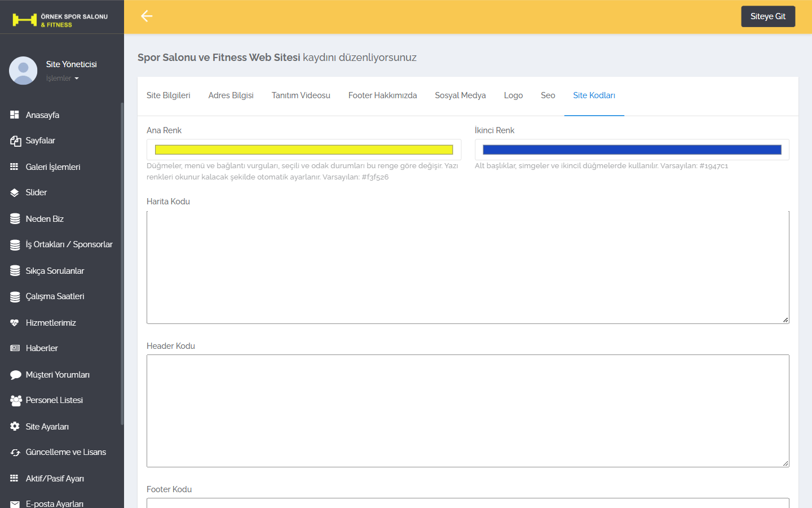812x508 pixels.
Task: Open the Sosyal Medya tab
Action: pyautogui.click(x=460, y=95)
